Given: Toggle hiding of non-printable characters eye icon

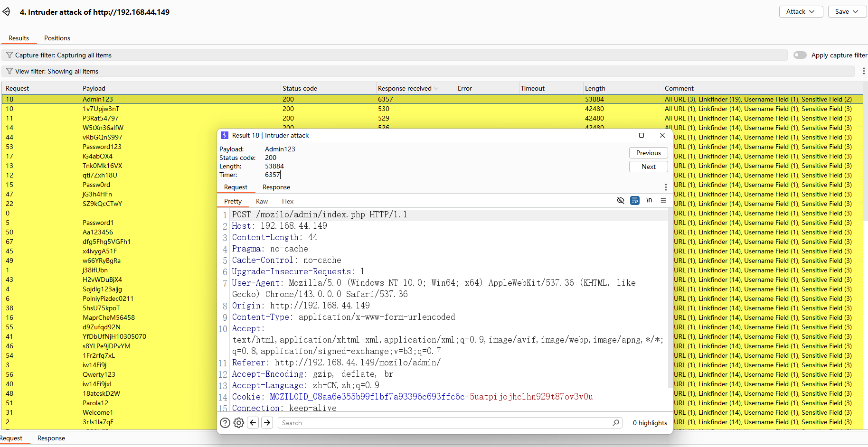Looking at the screenshot, I should [620, 201].
